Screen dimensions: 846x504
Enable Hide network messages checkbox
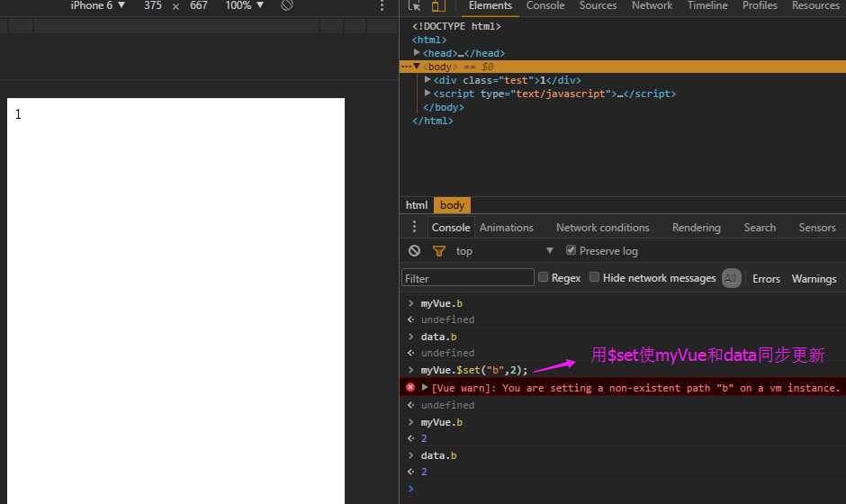(x=594, y=277)
